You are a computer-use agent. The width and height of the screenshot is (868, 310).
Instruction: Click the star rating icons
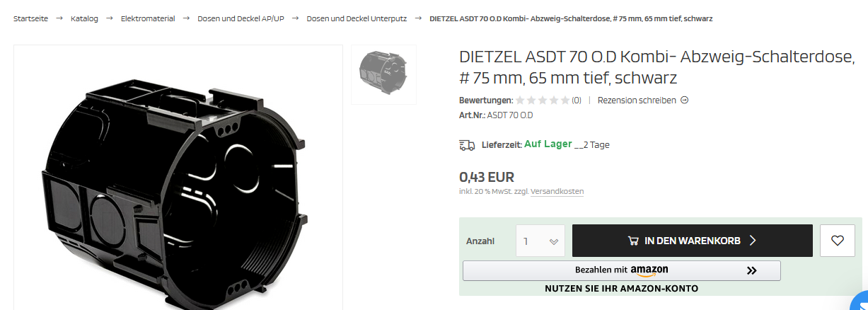pos(543,101)
